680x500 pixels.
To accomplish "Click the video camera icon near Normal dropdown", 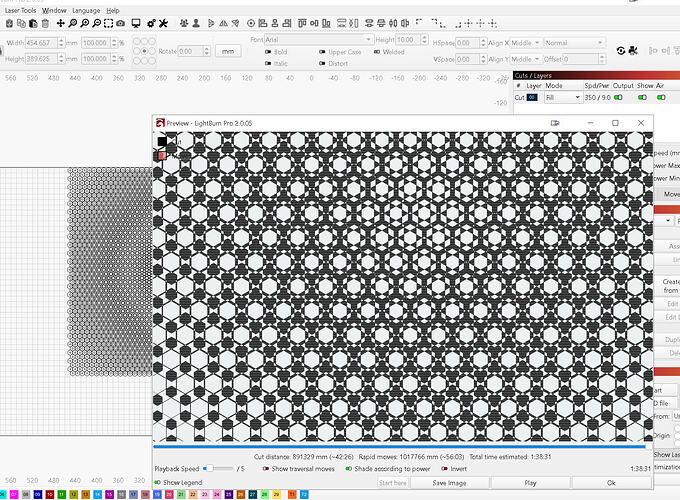I will point(633,51).
